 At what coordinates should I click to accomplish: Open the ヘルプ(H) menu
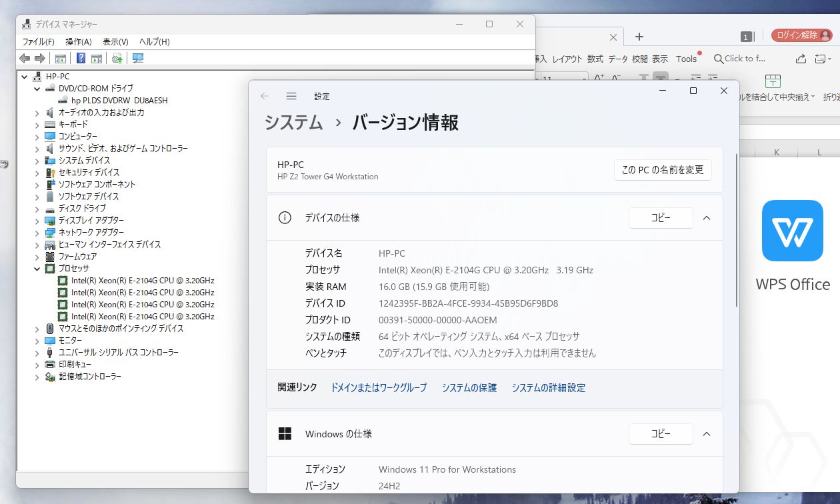(155, 41)
